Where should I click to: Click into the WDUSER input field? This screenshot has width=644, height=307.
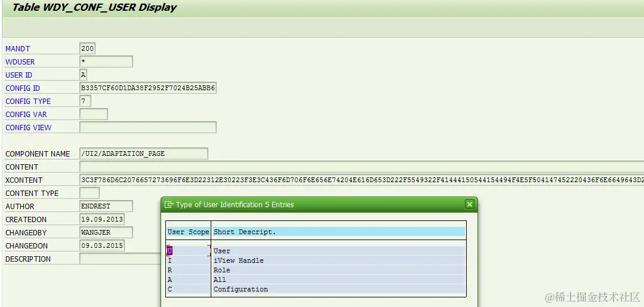(x=106, y=62)
